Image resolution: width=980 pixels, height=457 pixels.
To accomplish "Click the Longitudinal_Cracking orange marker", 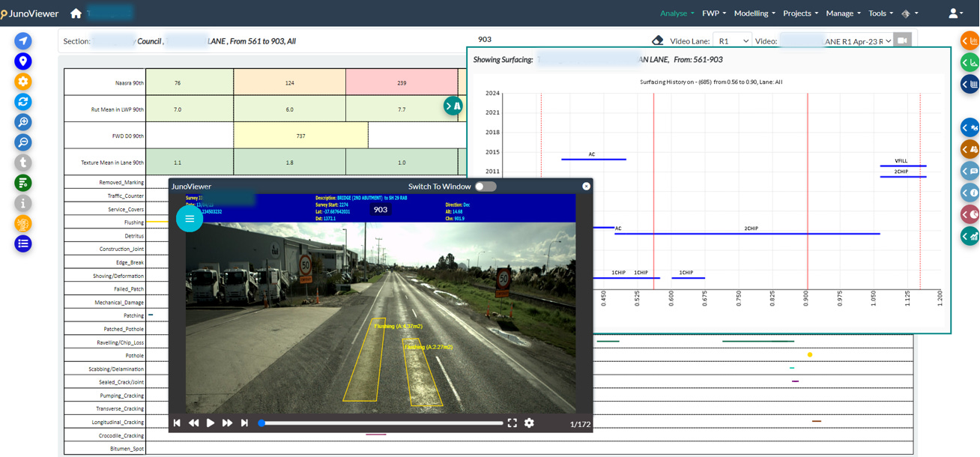I will (817, 421).
